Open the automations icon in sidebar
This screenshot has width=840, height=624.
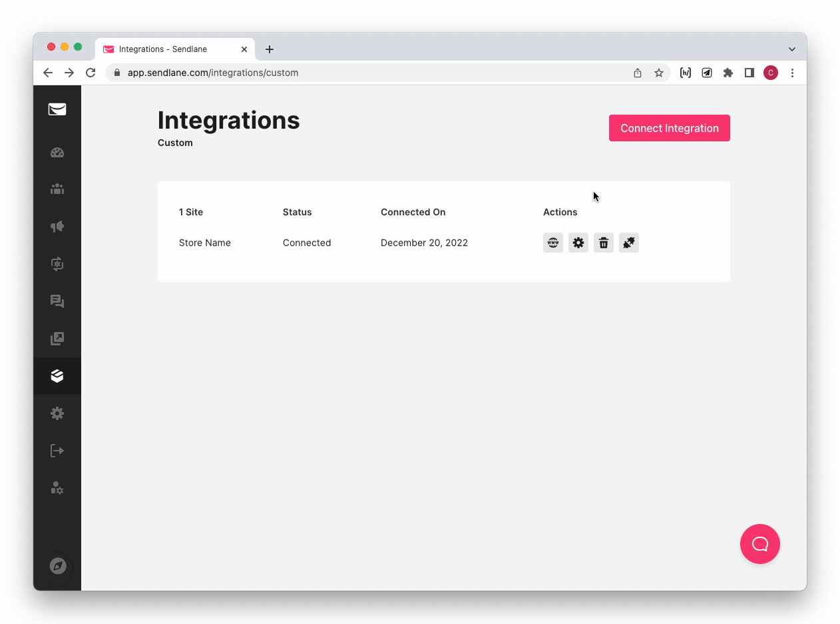click(x=57, y=264)
